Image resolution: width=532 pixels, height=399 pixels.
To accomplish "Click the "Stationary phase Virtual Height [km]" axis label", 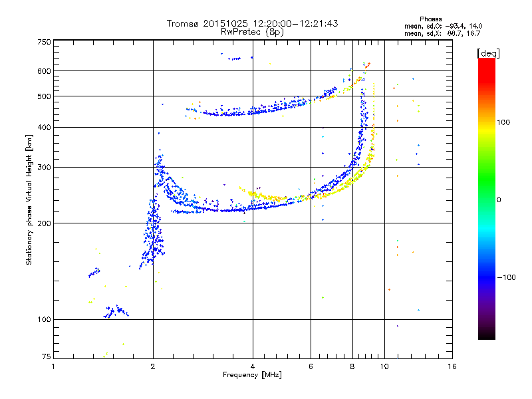I will coord(29,200).
